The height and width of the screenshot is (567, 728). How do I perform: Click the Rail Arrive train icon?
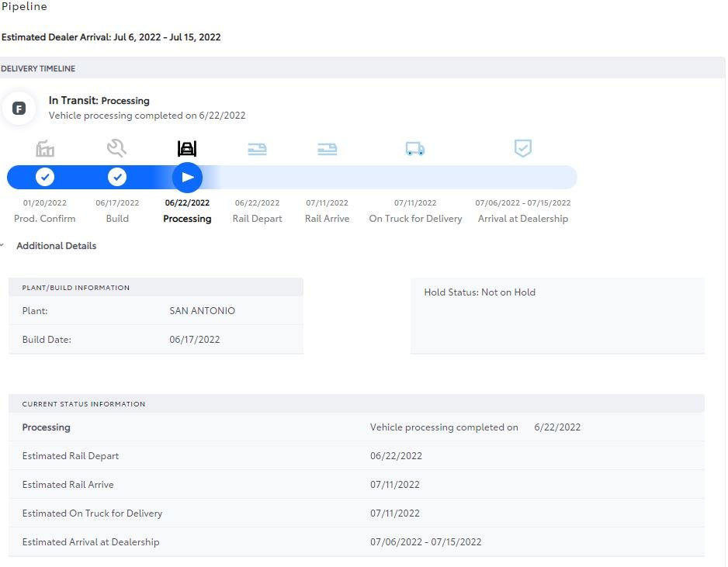[328, 149]
